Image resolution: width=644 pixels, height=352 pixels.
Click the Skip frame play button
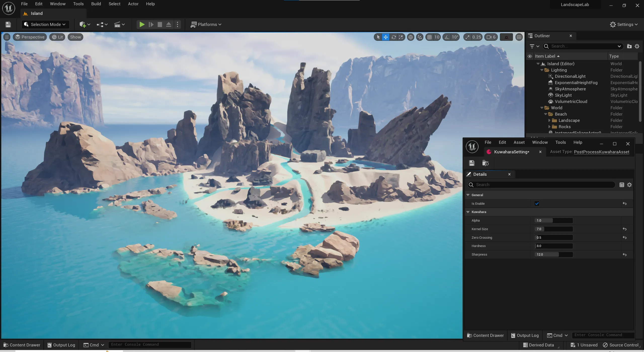(x=151, y=24)
